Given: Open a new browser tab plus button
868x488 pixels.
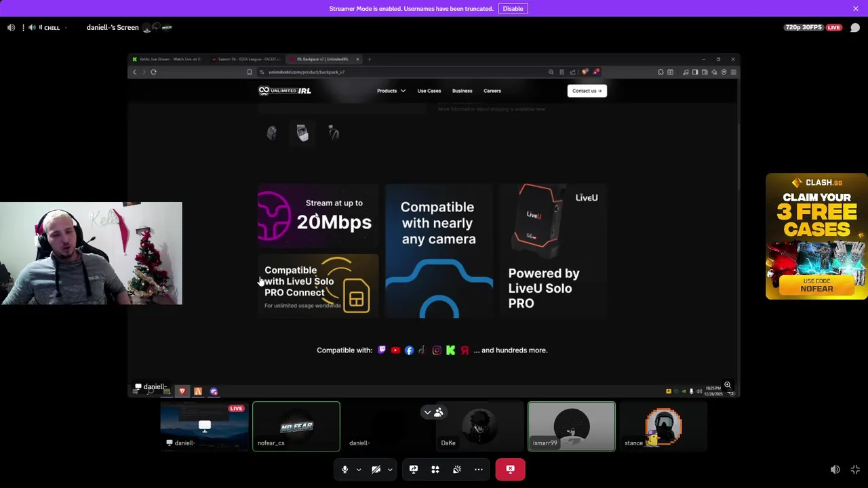Looking at the screenshot, I should [369, 59].
